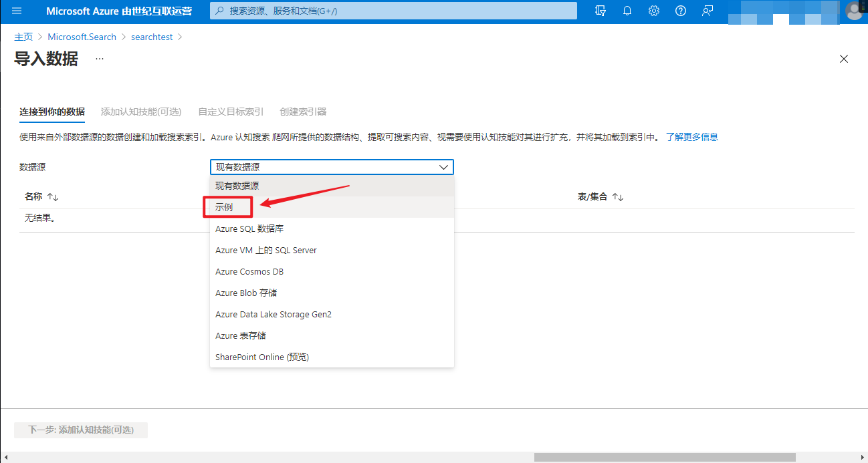Viewport: 868px width, 463px height.
Task: Click the 名称 column header
Action: (x=33, y=198)
